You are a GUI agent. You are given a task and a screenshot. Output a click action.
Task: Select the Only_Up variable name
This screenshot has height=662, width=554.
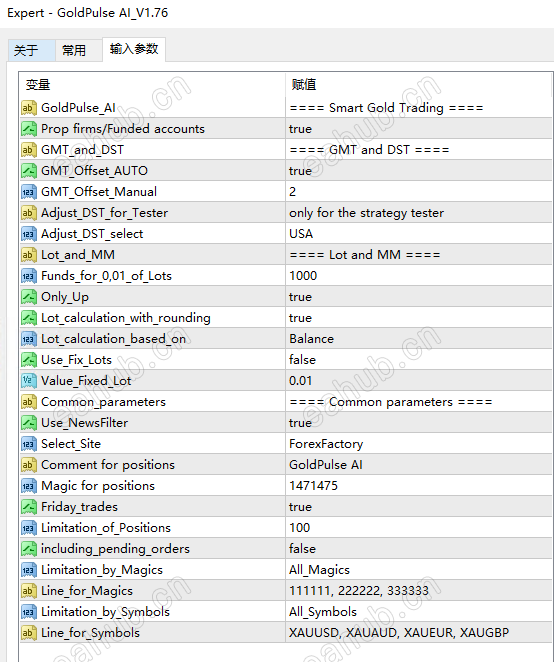tap(65, 297)
